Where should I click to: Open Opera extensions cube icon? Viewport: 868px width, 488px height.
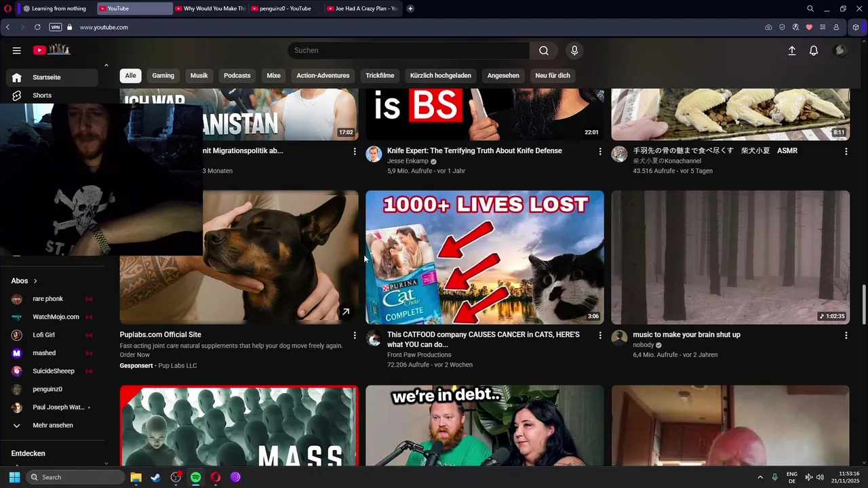[856, 27]
